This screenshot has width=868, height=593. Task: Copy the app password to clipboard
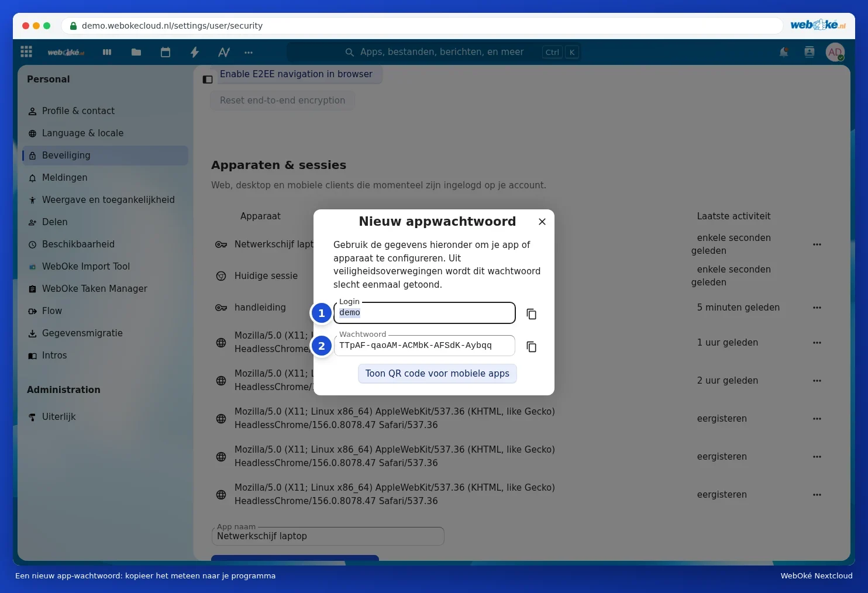click(x=532, y=347)
